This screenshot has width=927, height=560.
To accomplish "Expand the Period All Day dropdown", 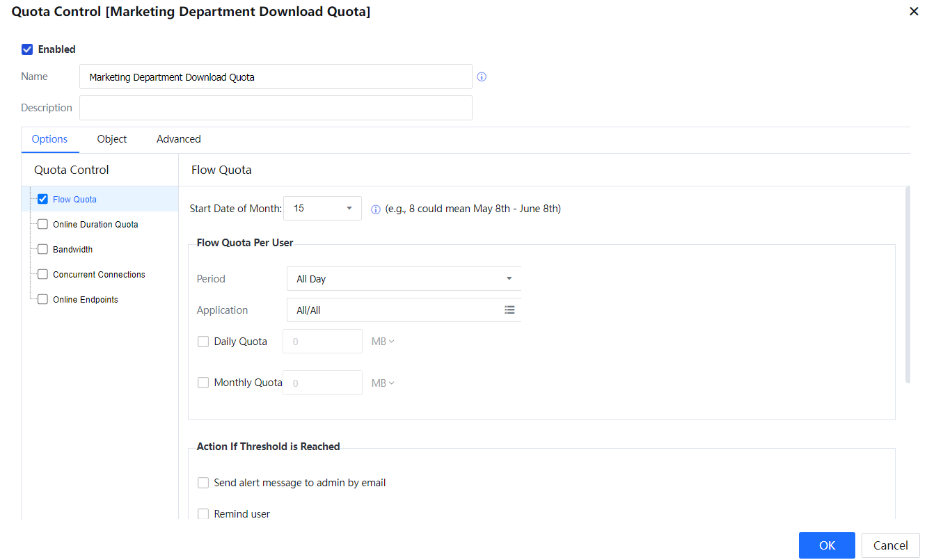I will pyautogui.click(x=404, y=279).
